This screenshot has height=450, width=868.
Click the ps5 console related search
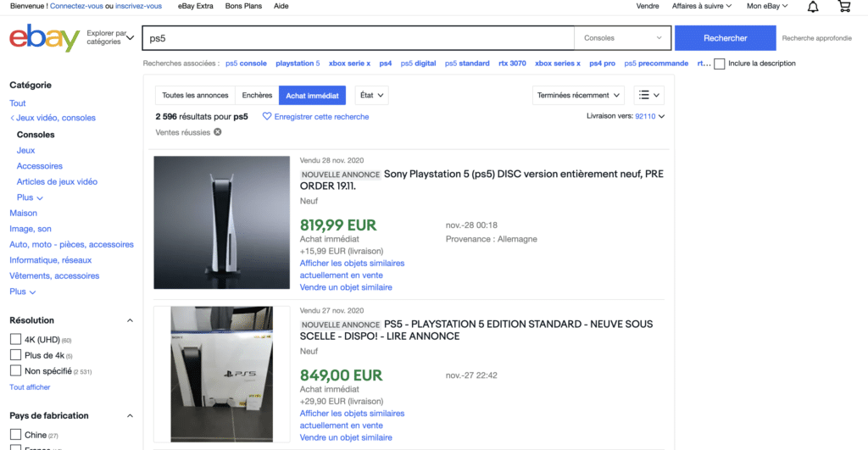[246, 64]
